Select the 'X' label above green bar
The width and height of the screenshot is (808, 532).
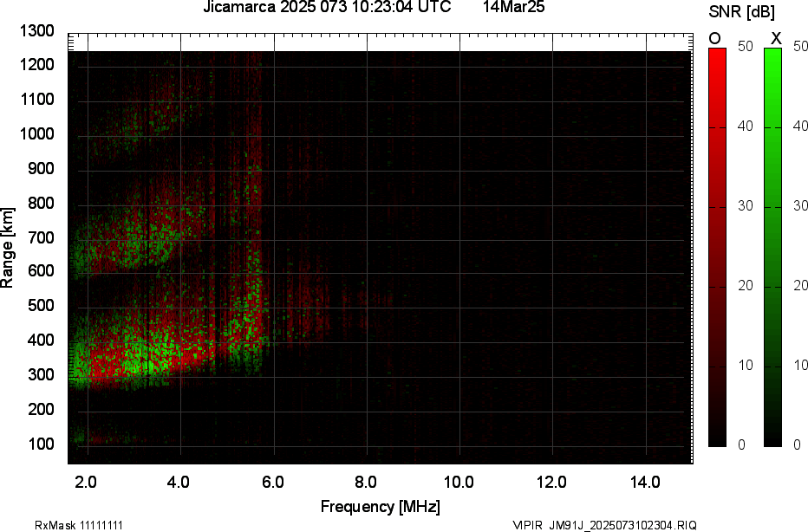click(776, 38)
